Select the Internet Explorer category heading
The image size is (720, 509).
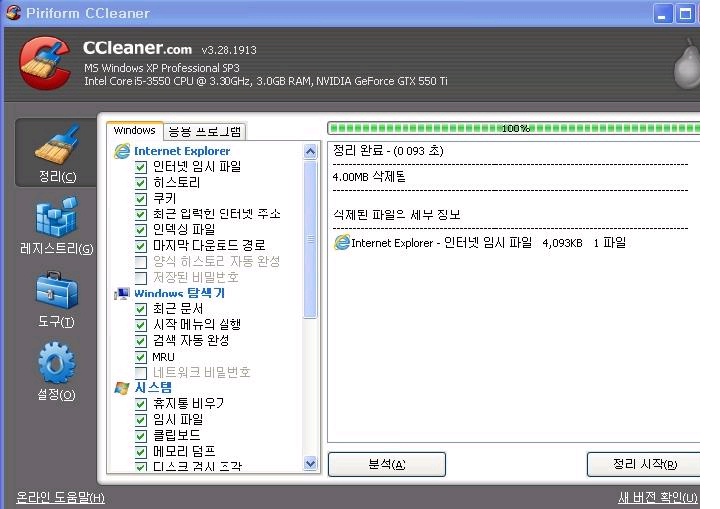click(x=182, y=151)
